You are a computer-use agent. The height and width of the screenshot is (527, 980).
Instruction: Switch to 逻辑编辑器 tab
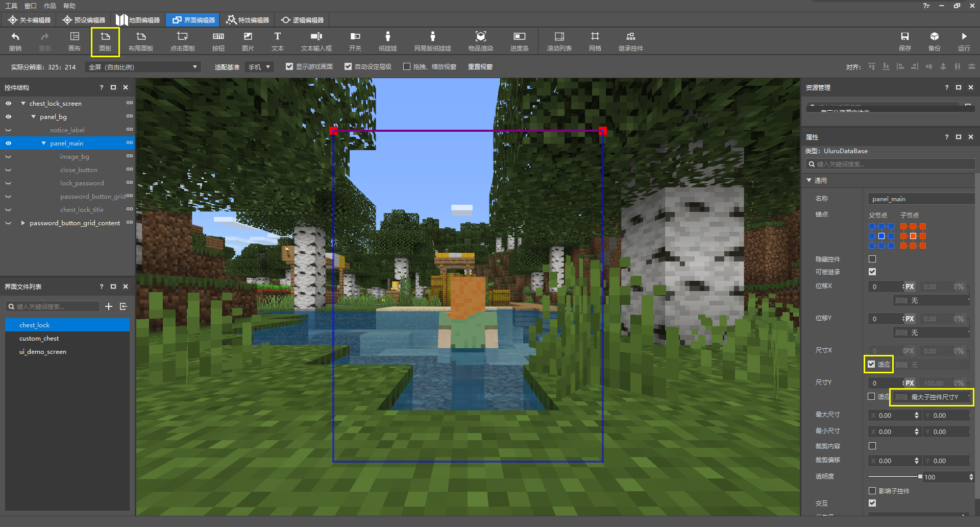click(x=302, y=20)
